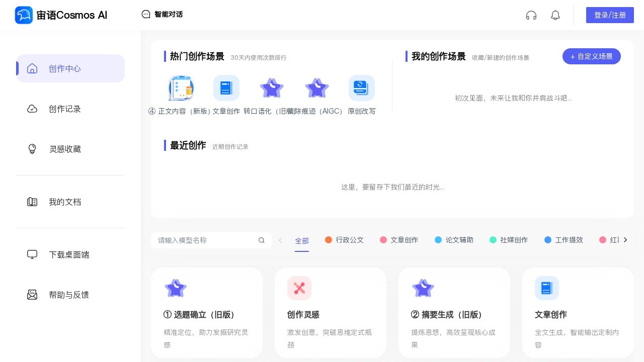Click the left chevron of category tabs
Image resolution: width=644 pixels, height=362 pixels.
coord(280,240)
